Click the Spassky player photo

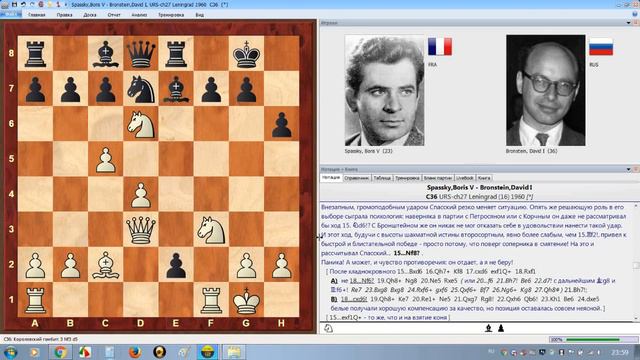click(384, 90)
